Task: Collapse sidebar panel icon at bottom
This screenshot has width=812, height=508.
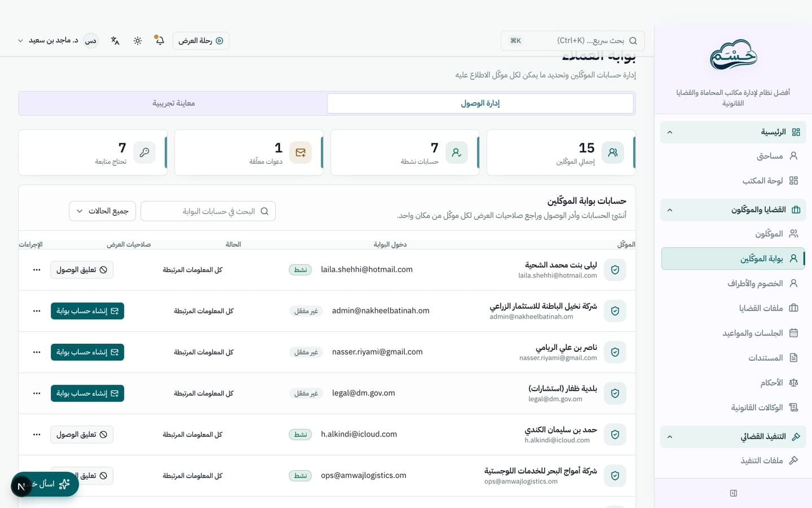Action: (x=733, y=493)
